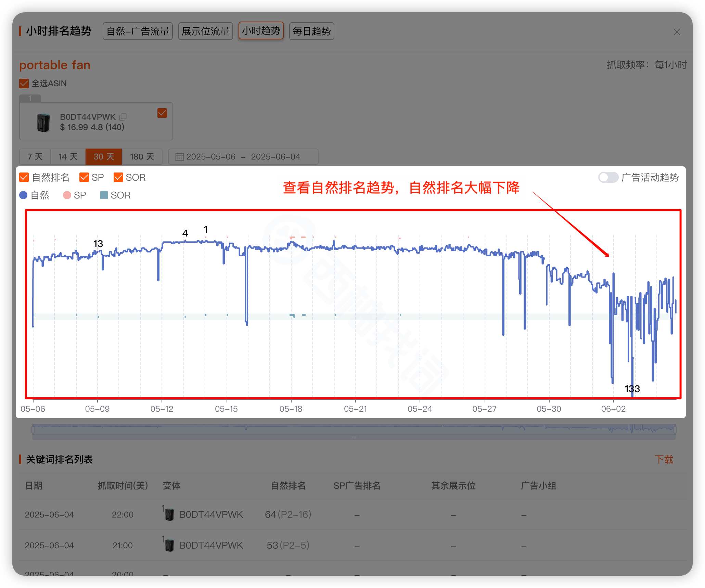Click the fan product thumbnail in ASIN card
This screenshot has width=705, height=588.
[43, 123]
